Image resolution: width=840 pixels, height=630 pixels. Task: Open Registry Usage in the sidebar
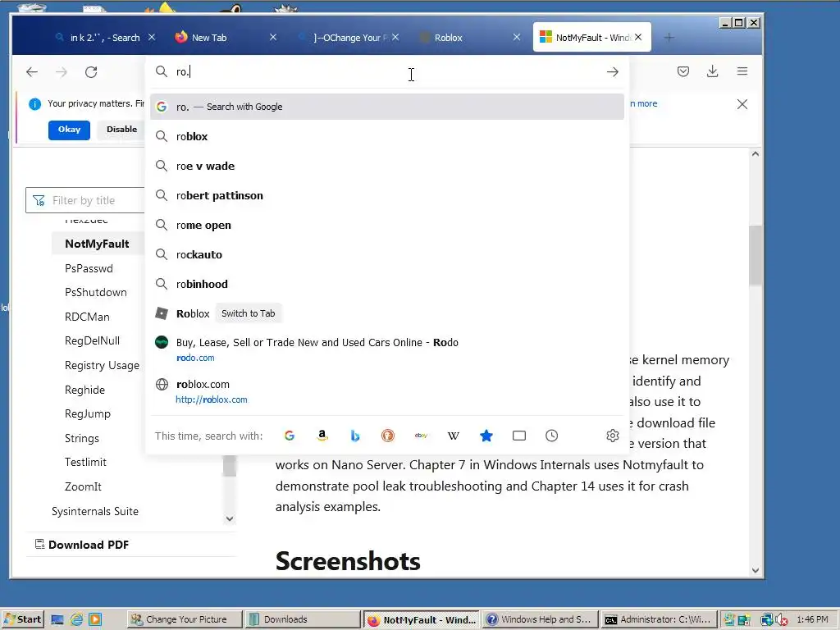(102, 365)
